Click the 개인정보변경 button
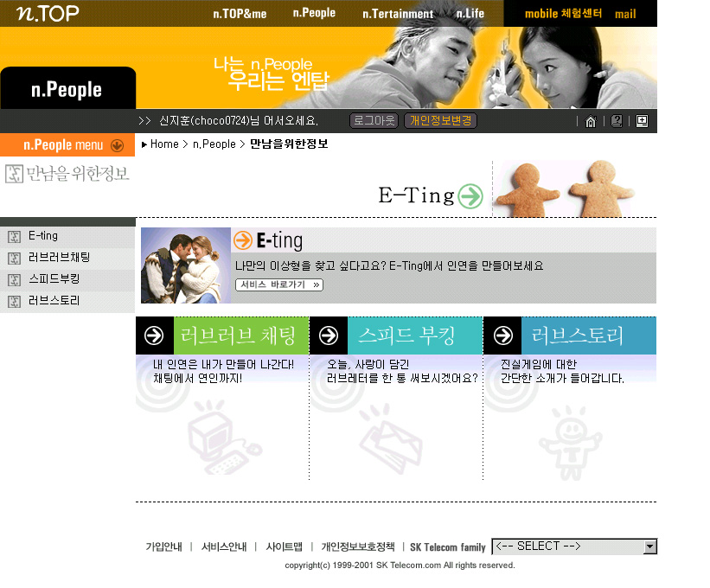Image resolution: width=710 pixels, height=588 pixels. [x=440, y=121]
